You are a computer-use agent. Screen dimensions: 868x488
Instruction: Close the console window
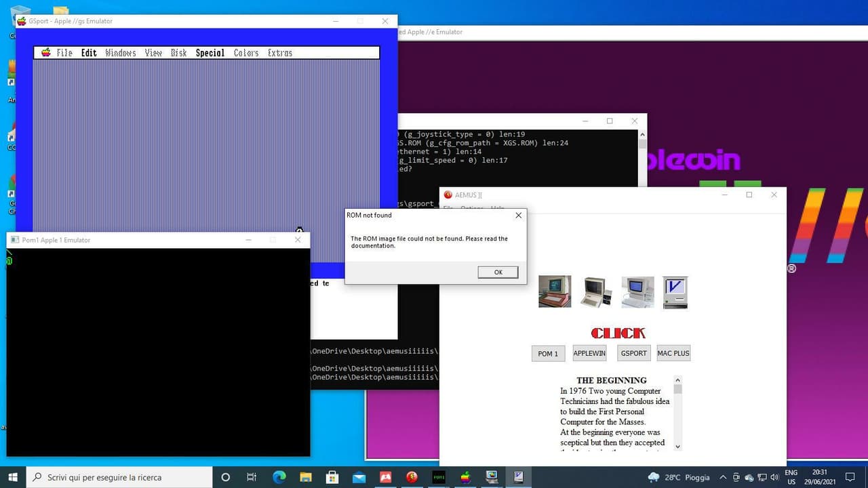pos(634,121)
